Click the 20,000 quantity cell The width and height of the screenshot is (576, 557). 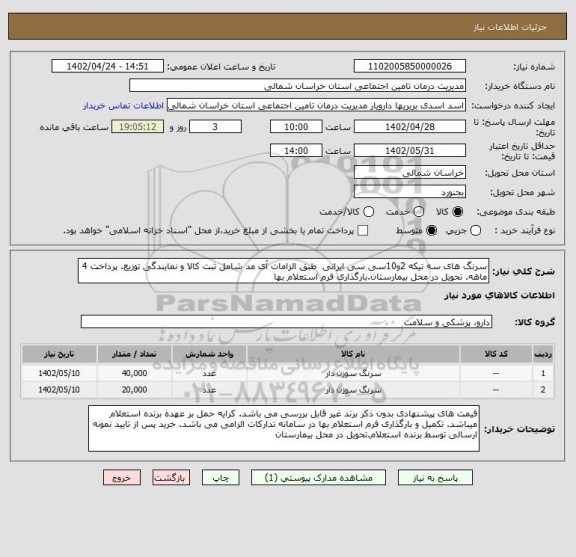coord(134,389)
